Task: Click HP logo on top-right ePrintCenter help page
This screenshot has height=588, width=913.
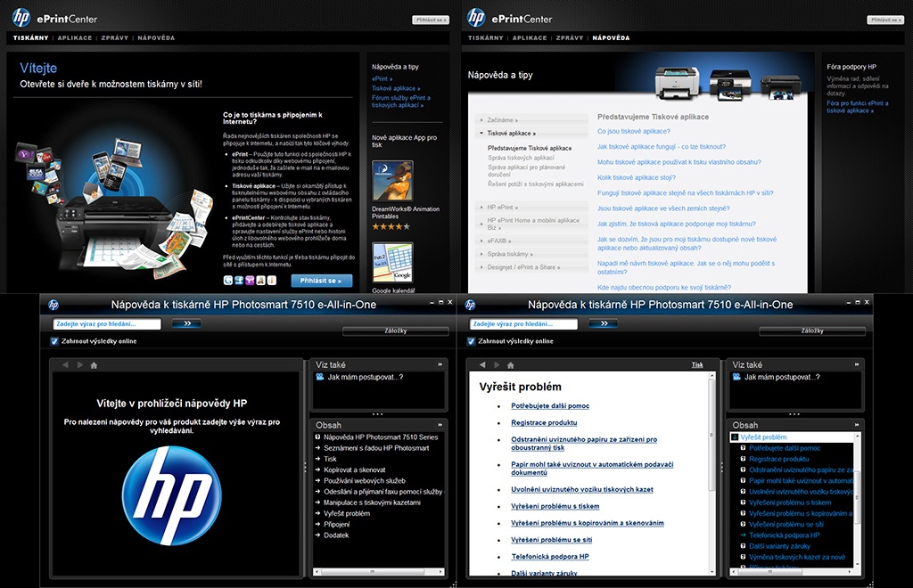Action: click(x=476, y=18)
